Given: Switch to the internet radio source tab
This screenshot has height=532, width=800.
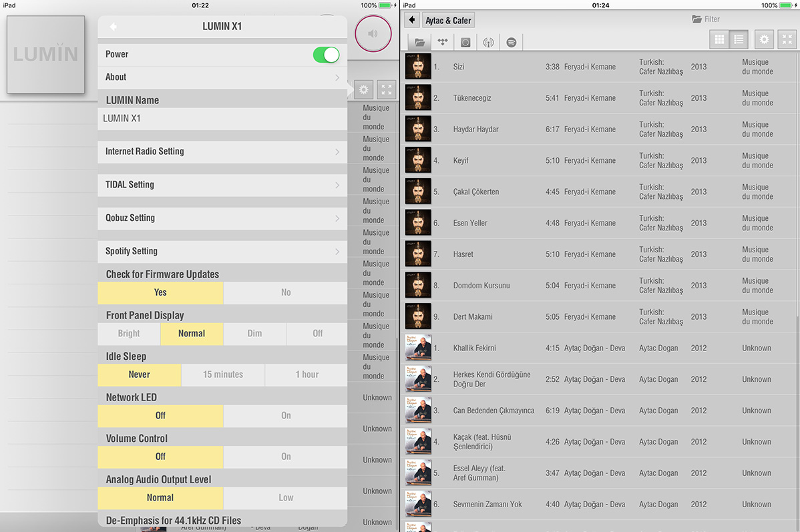Looking at the screenshot, I should pos(488,42).
